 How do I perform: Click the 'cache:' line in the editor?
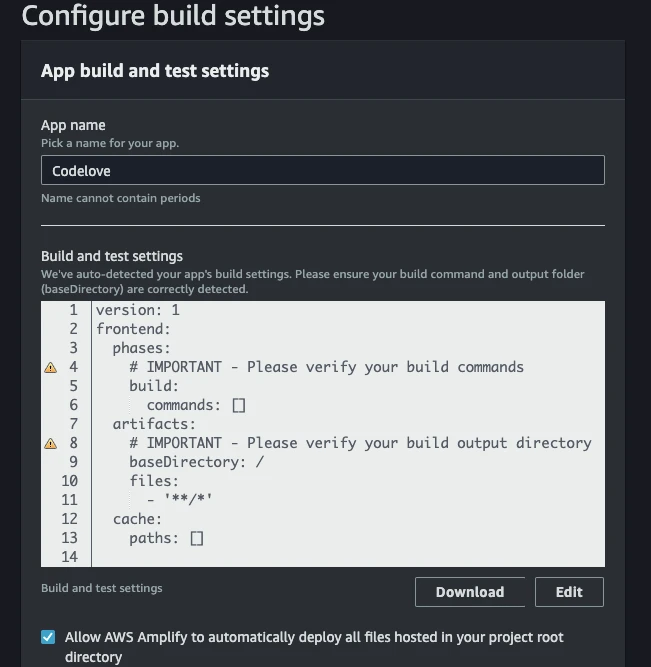(x=137, y=519)
